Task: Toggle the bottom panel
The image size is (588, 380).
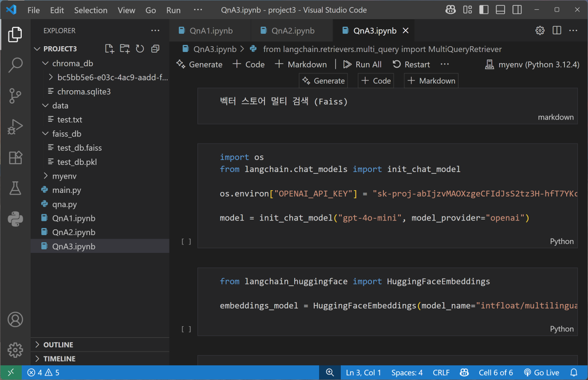Action: (x=500, y=10)
